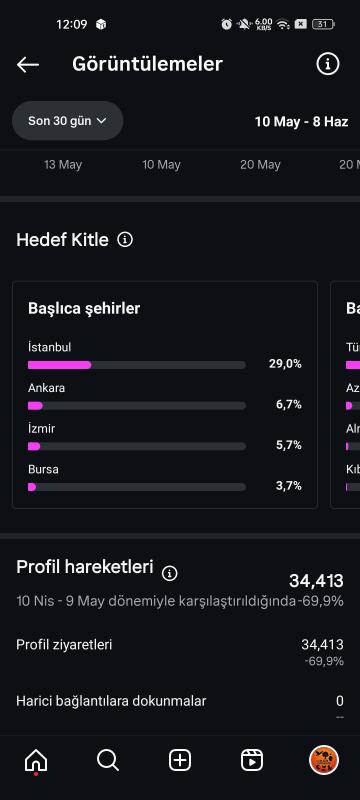Go back using the left arrow

28,64
